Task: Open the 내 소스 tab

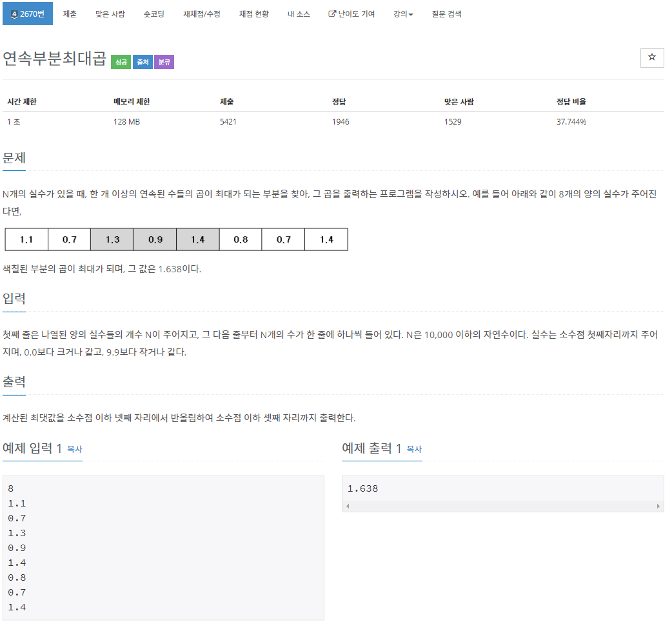Action: coord(299,14)
